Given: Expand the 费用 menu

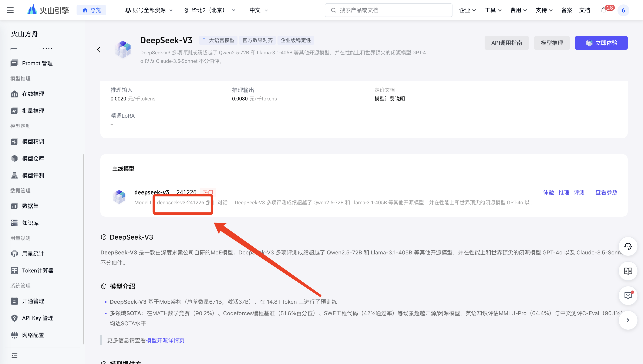Looking at the screenshot, I should (x=519, y=10).
